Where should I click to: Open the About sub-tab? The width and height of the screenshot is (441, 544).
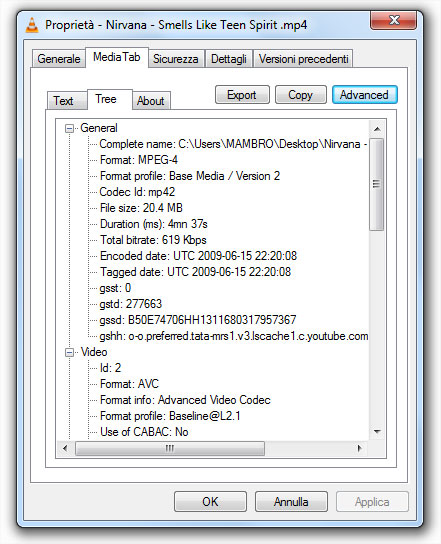(150, 101)
